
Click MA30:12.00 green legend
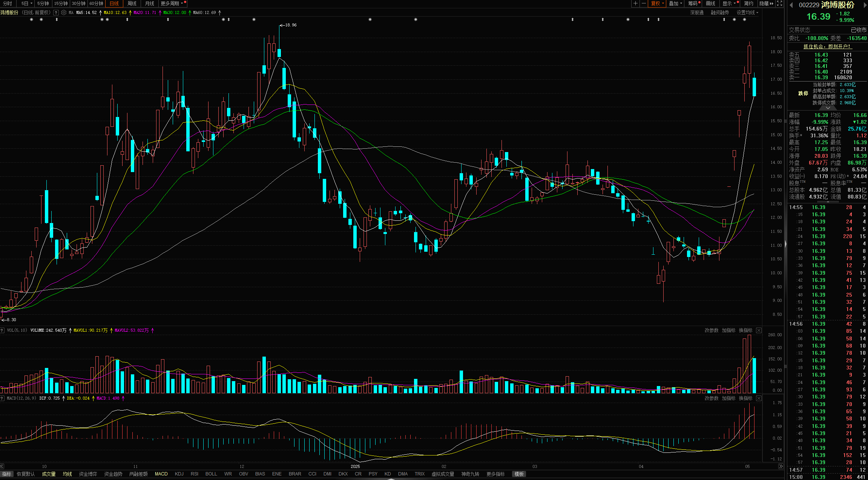coord(175,12)
